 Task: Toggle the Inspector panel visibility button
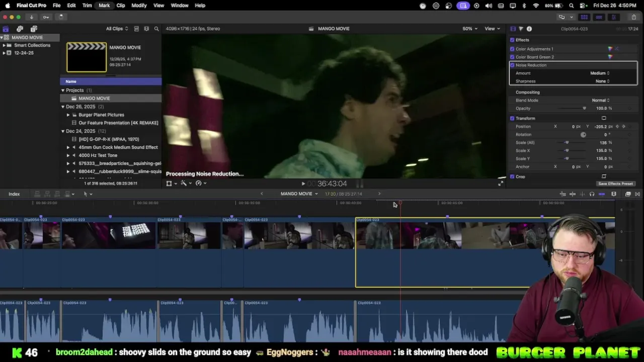pyautogui.click(x=613, y=17)
